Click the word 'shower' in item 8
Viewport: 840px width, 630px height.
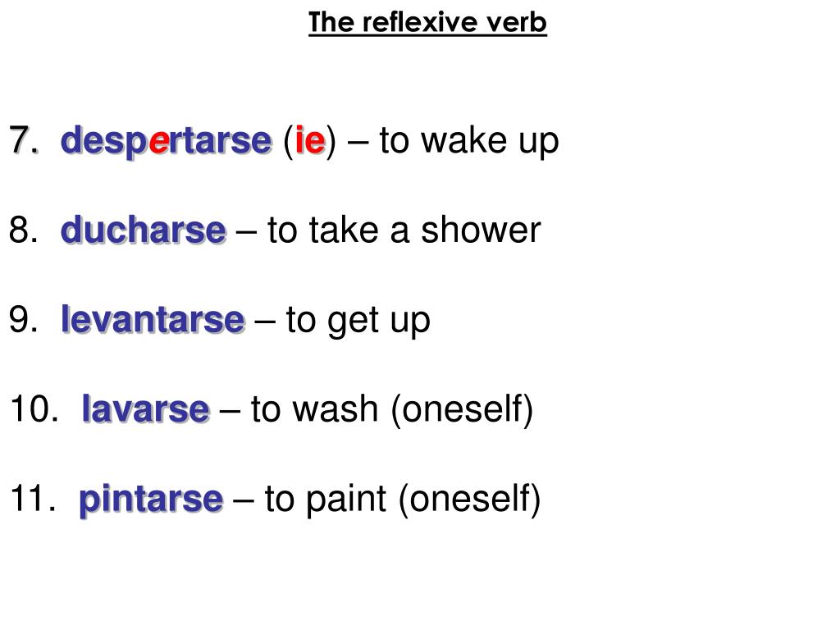[x=481, y=230]
